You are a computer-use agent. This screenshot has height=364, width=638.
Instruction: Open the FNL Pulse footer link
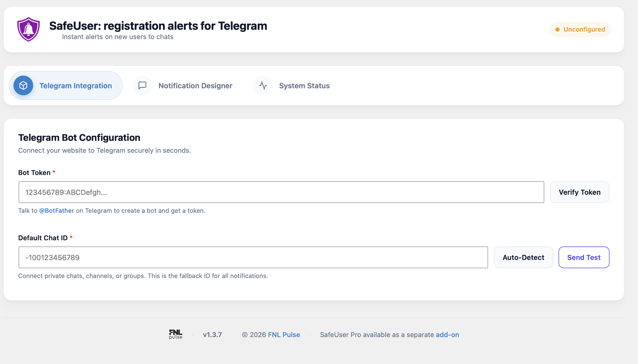(284, 334)
